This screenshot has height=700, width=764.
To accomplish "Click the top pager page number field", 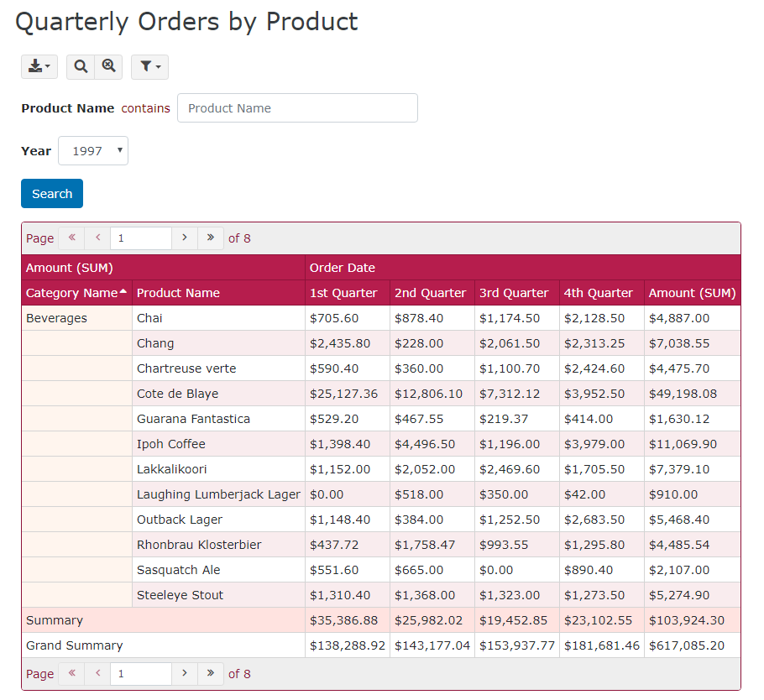I will click(x=140, y=238).
